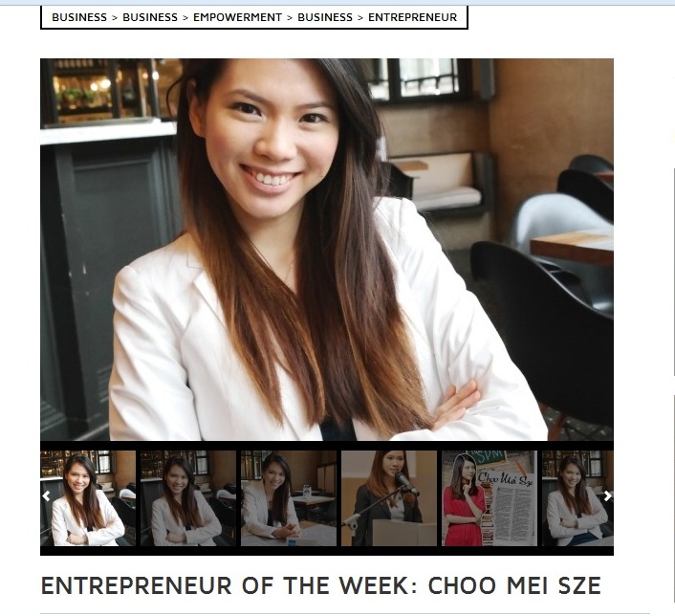Click the chevron separator before Entrepreneur breadcrumb
The height and width of the screenshot is (616, 675).
(360, 17)
